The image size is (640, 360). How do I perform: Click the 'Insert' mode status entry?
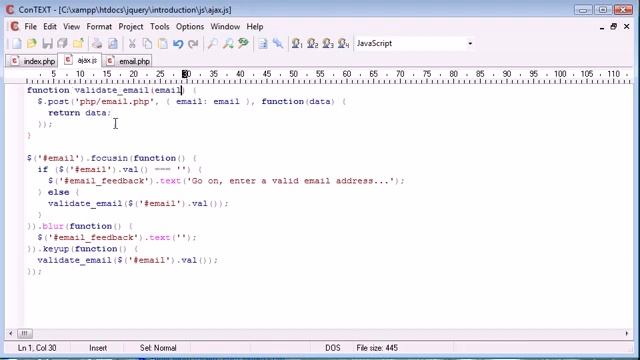pyautogui.click(x=98, y=348)
